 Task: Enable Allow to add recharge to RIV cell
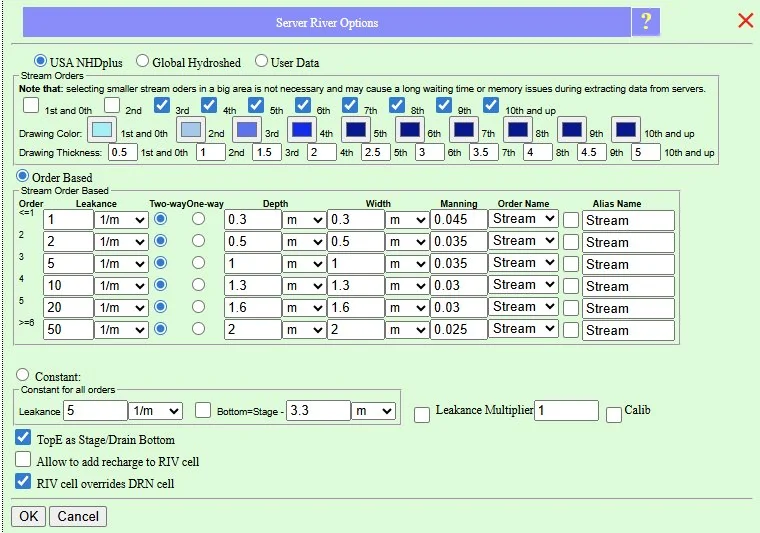point(23,459)
